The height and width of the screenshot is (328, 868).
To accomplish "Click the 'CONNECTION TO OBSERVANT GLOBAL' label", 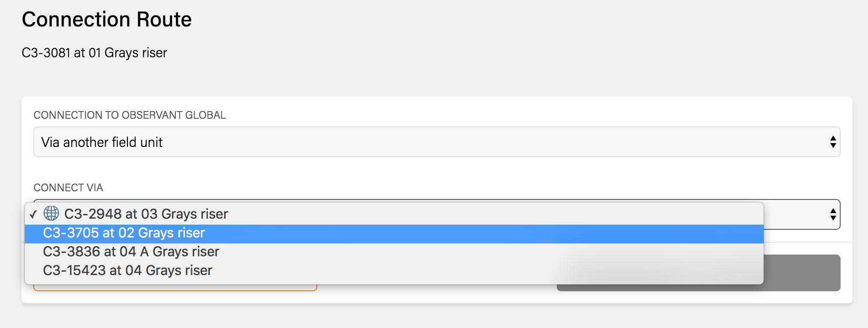I will pyautogui.click(x=130, y=115).
